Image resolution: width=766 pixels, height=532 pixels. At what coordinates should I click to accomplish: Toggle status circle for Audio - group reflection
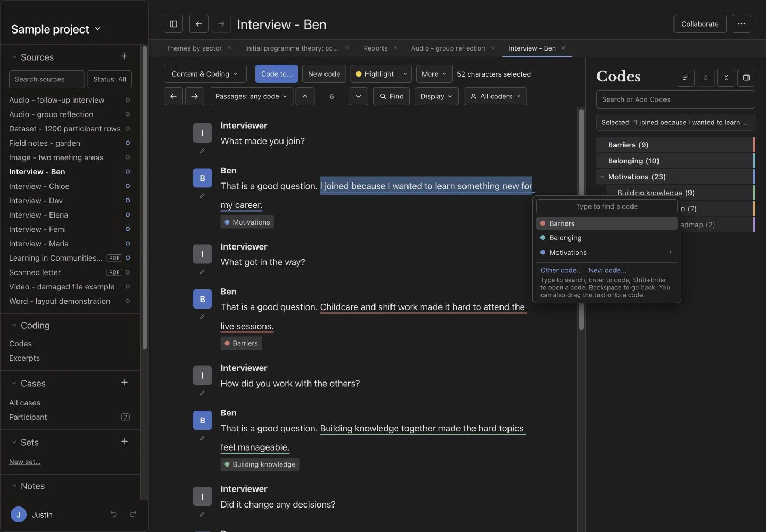point(128,114)
